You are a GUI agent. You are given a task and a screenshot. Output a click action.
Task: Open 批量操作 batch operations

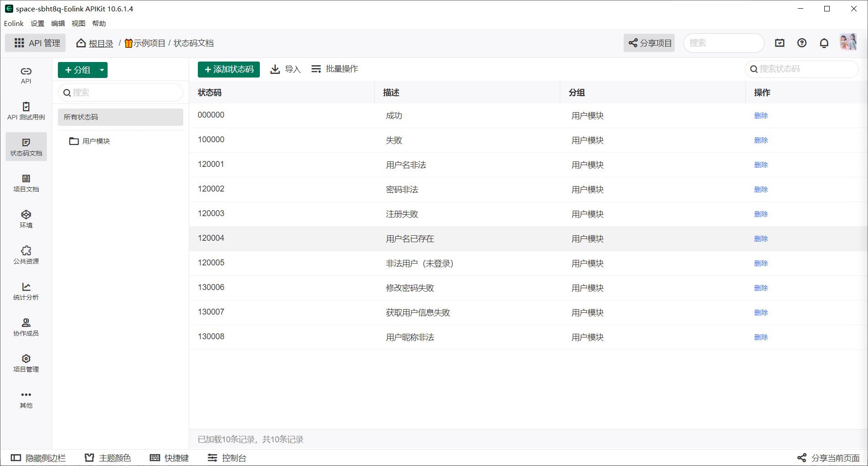pos(335,69)
